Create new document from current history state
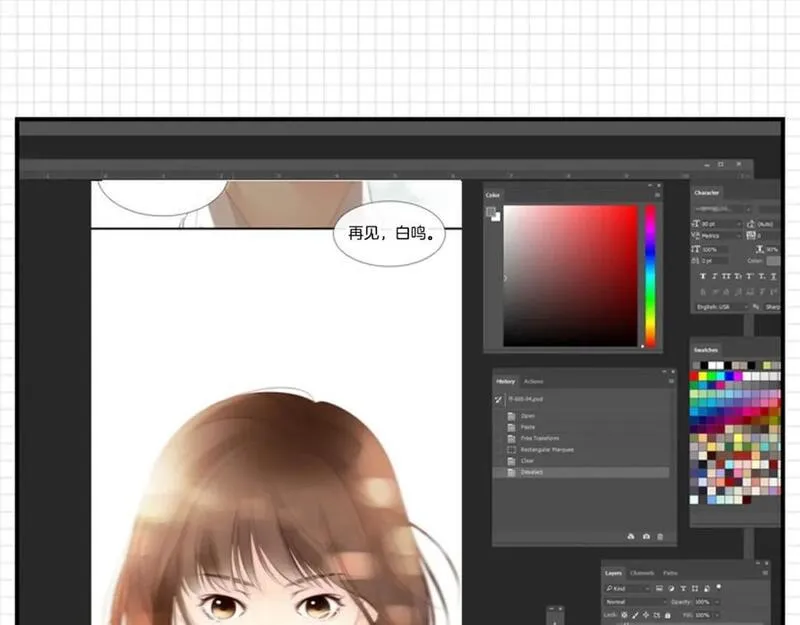 [x=632, y=537]
